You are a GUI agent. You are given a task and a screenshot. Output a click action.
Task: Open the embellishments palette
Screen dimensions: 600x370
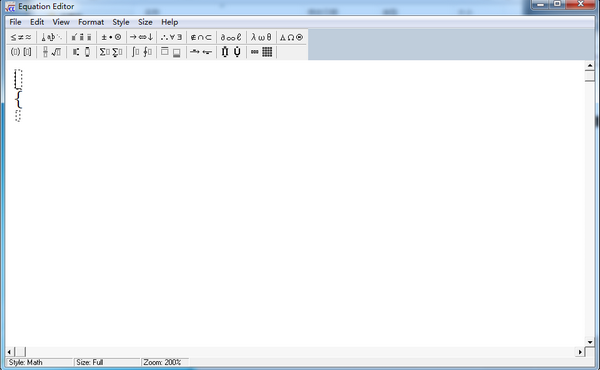(x=81, y=37)
